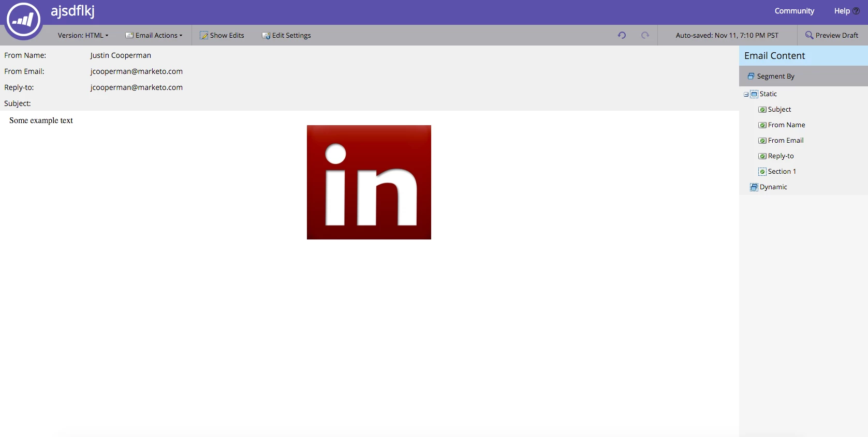Click the Show Edits pencil icon
The width and height of the screenshot is (868, 437).
click(204, 36)
